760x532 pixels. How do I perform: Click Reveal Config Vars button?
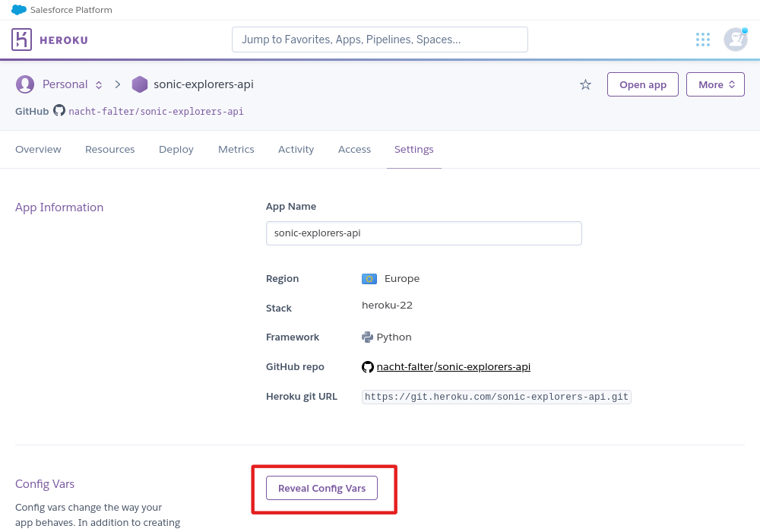pos(321,488)
